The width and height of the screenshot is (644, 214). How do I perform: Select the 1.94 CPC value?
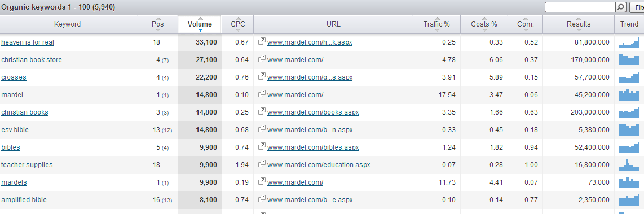coord(242,165)
